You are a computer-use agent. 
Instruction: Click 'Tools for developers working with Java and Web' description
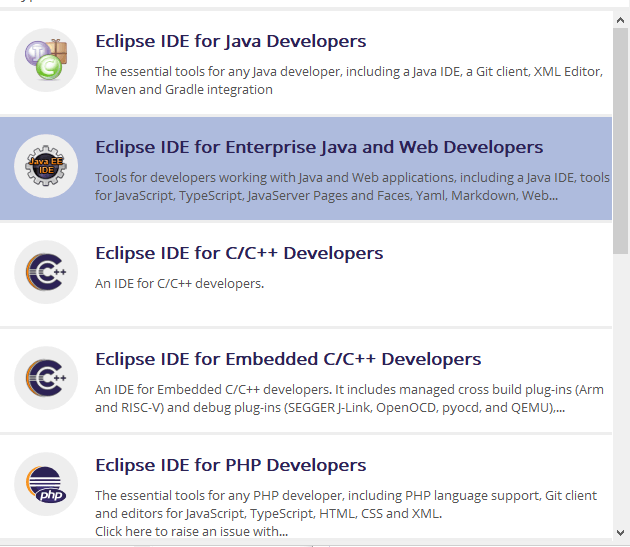(352, 186)
